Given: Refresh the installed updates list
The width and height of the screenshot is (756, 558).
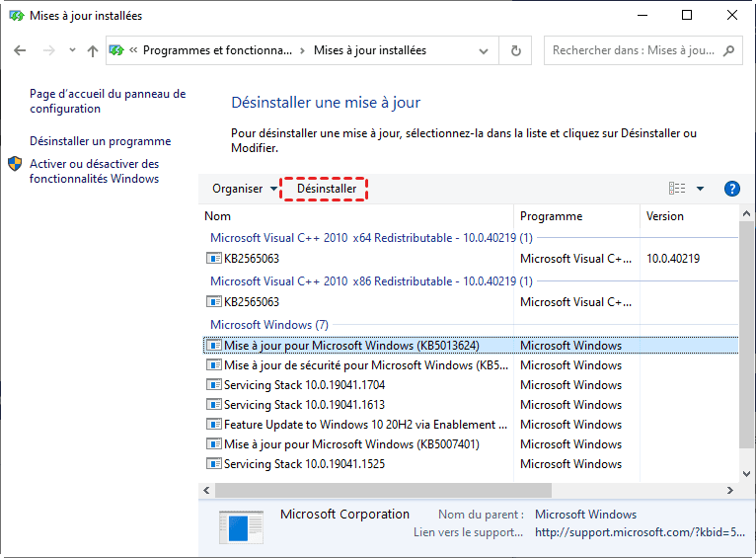Looking at the screenshot, I should 515,50.
